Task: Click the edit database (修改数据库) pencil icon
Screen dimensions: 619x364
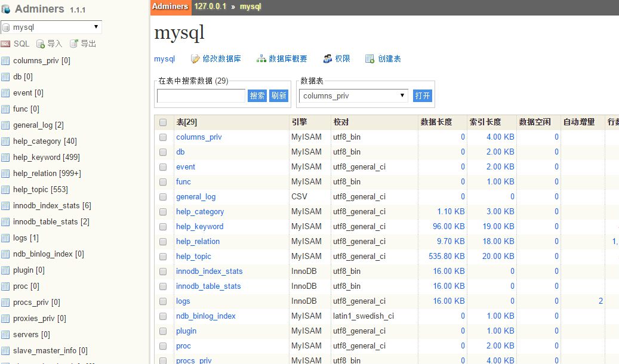Action: click(x=195, y=59)
